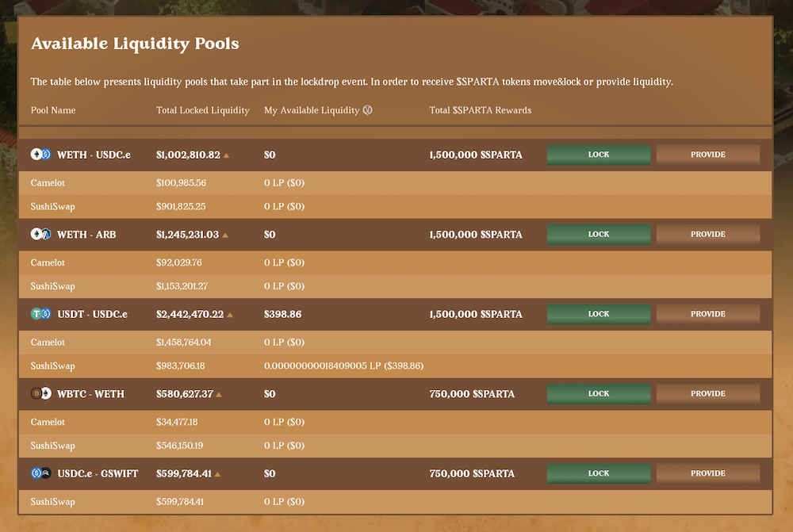Image resolution: width=793 pixels, height=532 pixels.
Task: Click the USDT - USDC.e token pair icon
Action: (40, 314)
